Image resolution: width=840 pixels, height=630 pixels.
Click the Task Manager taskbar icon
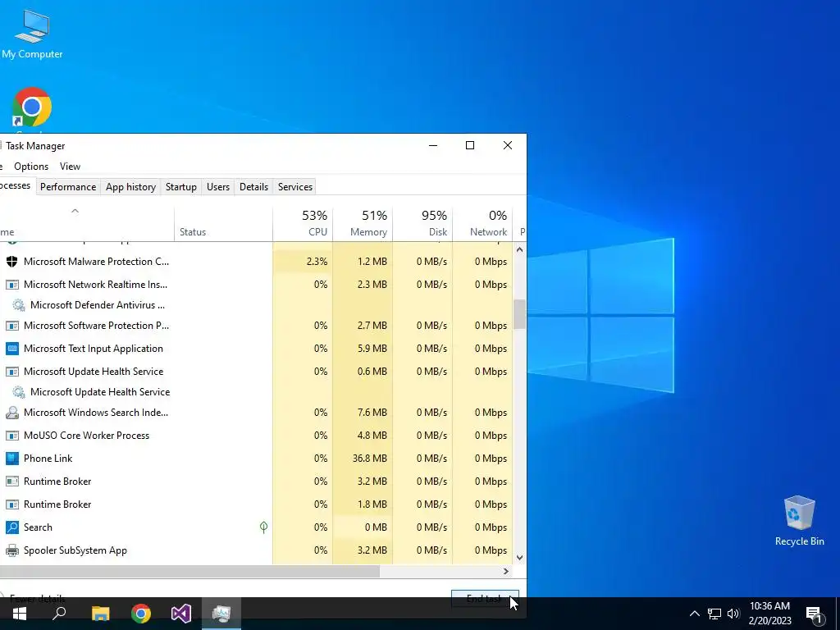click(221, 614)
